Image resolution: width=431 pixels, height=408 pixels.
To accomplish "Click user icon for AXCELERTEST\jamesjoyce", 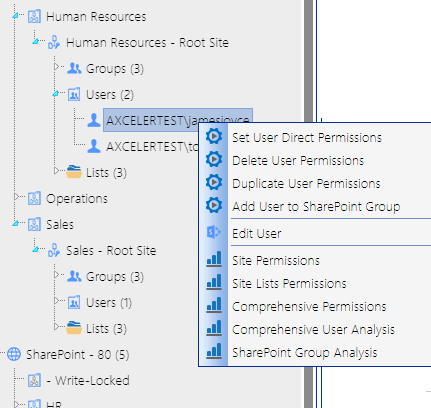I will 94,120.
